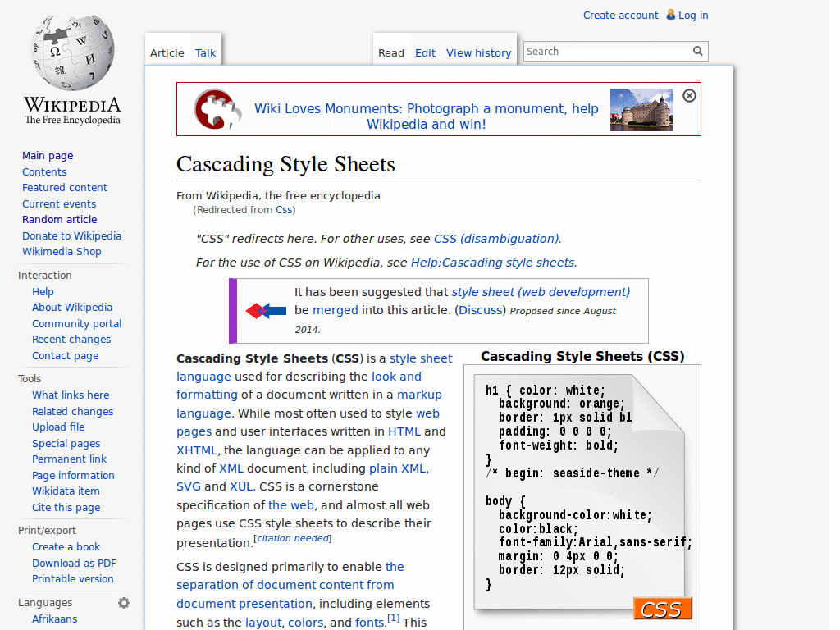Click the Log in link
840x630 pixels.
693,16
